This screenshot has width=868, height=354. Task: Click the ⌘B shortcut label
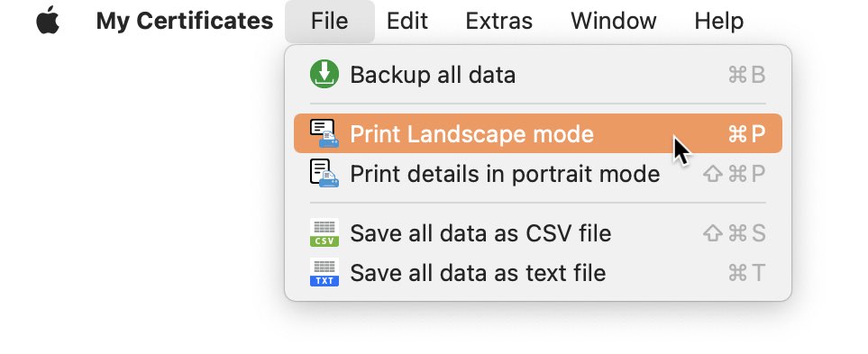click(x=746, y=75)
